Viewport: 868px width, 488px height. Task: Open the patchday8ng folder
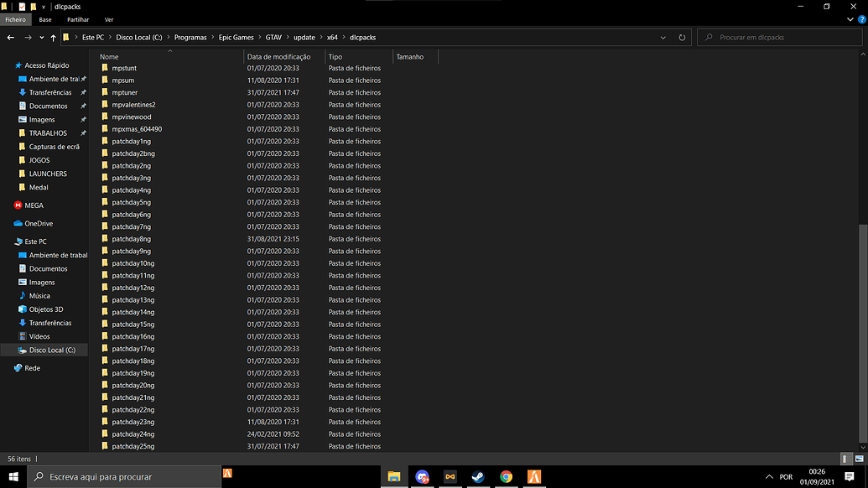pyautogui.click(x=133, y=238)
